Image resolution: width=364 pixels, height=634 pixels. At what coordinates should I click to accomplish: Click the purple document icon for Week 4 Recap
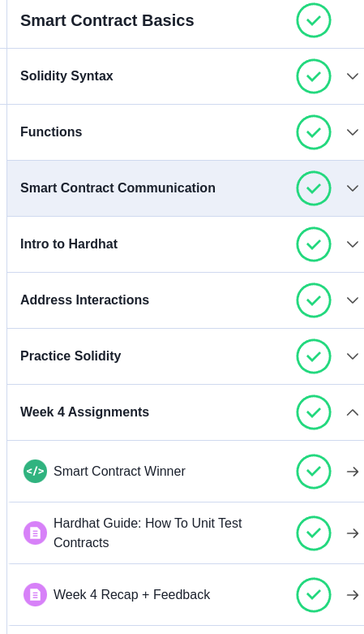click(x=35, y=595)
